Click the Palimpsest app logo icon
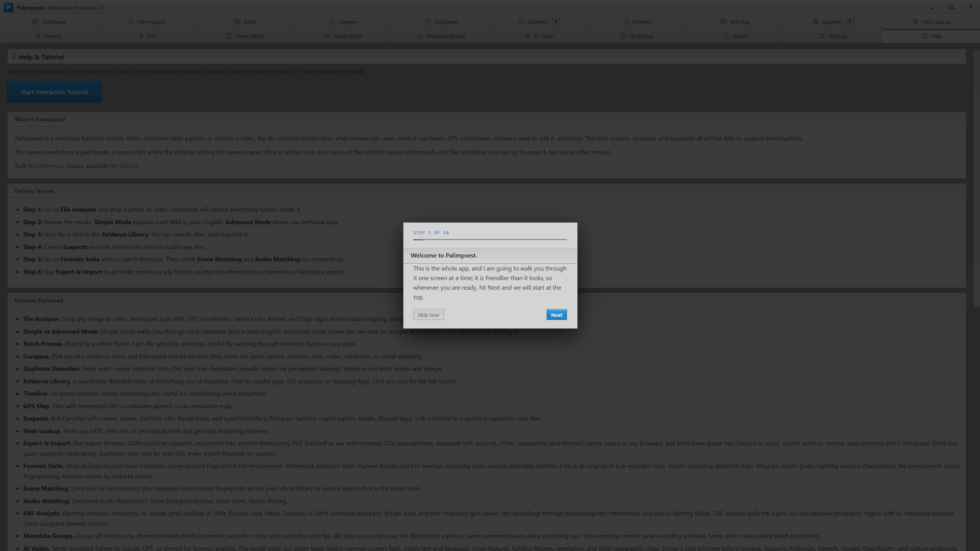Viewport: 980px width, 551px height. click(x=8, y=7)
